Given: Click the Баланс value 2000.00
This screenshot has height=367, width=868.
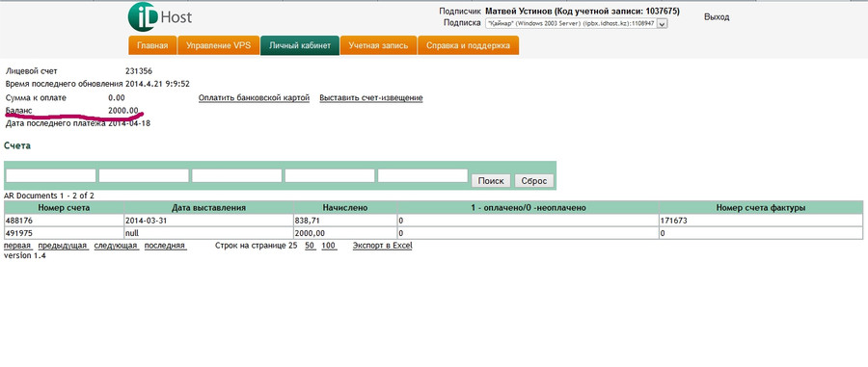Looking at the screenshot, I should coord(122,111).
